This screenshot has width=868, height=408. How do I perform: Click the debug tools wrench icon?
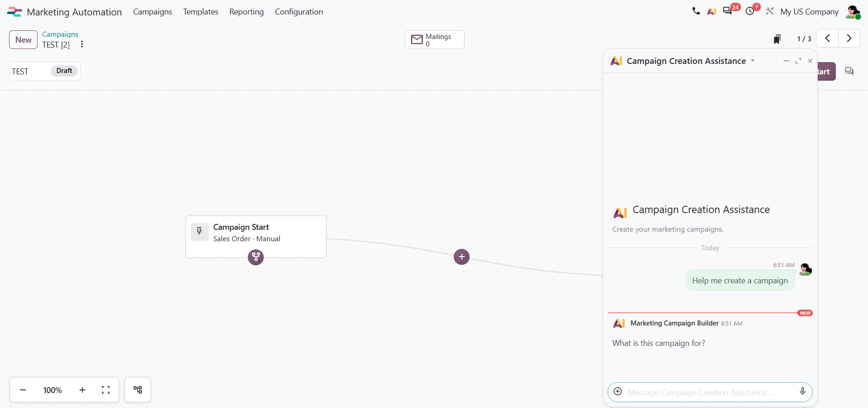[x=770, y=11]
